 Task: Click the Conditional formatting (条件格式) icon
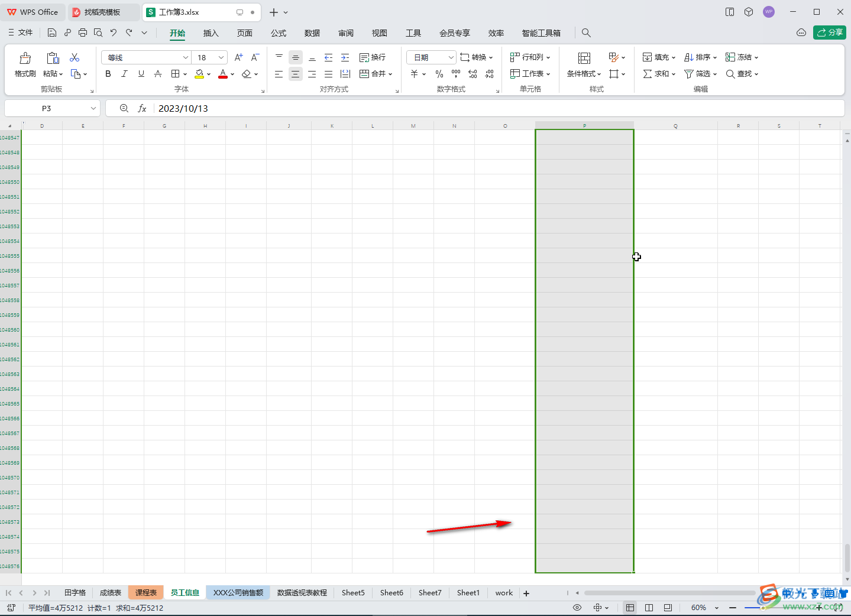pyautogui.click(x=584, y=58)
